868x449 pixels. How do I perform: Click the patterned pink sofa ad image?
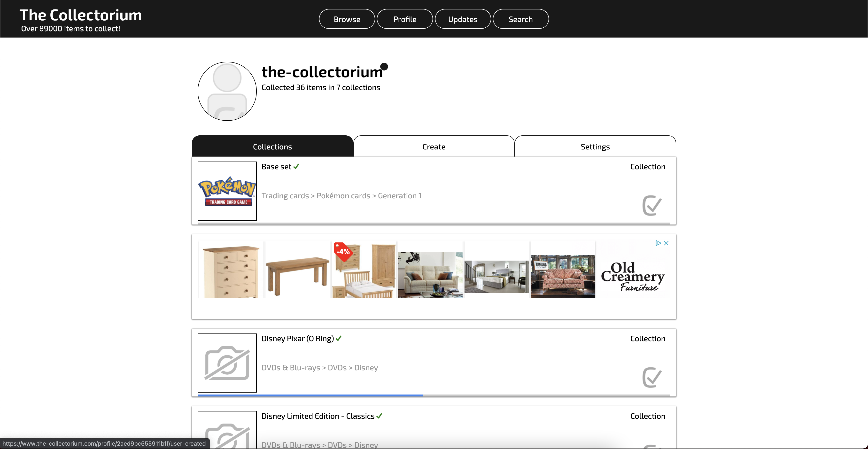pyautogui.click(x=563, y=276)
